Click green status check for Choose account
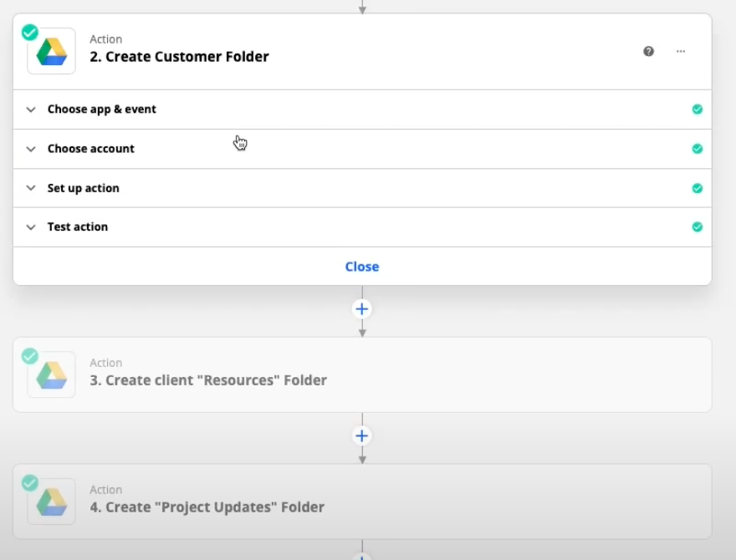 point(697,149)
